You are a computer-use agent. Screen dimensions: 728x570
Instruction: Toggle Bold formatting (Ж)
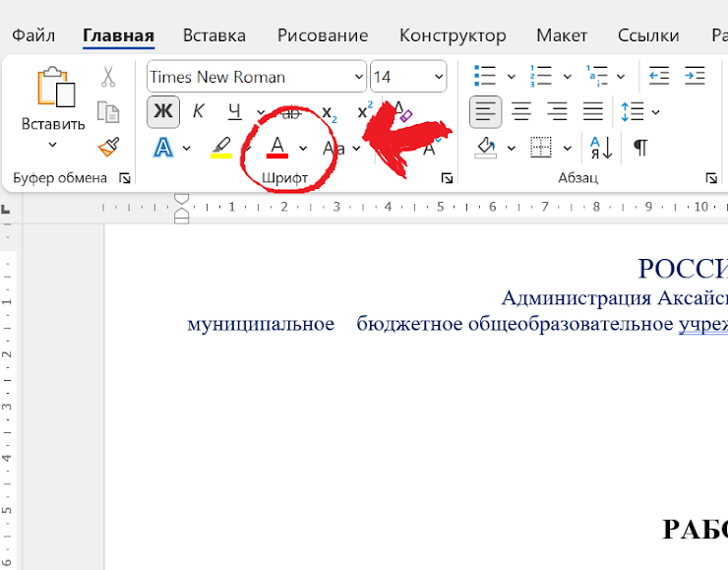[x=163, y=112]
